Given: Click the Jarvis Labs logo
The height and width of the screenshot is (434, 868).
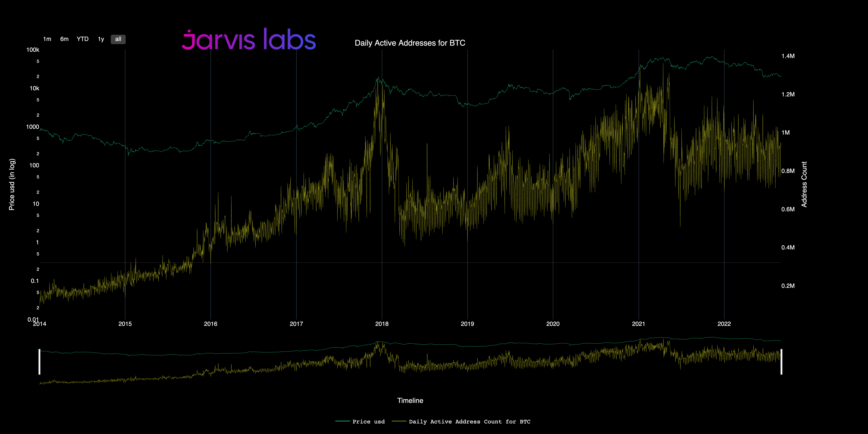Looking at the screenshot, I should tap(249, 39).
